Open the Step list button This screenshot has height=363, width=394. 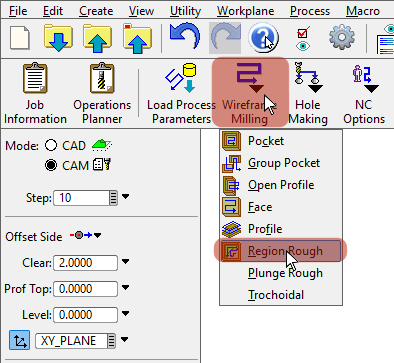pos(114,198)
